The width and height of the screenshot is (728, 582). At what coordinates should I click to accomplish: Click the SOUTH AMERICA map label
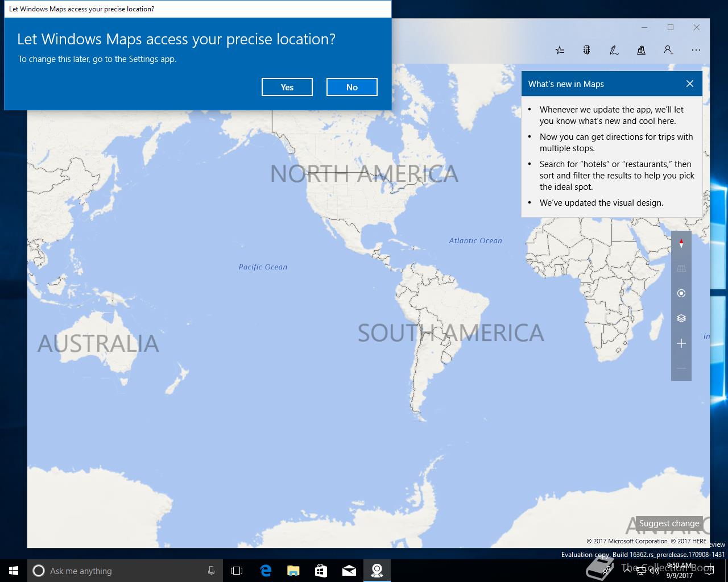(450, 333)
